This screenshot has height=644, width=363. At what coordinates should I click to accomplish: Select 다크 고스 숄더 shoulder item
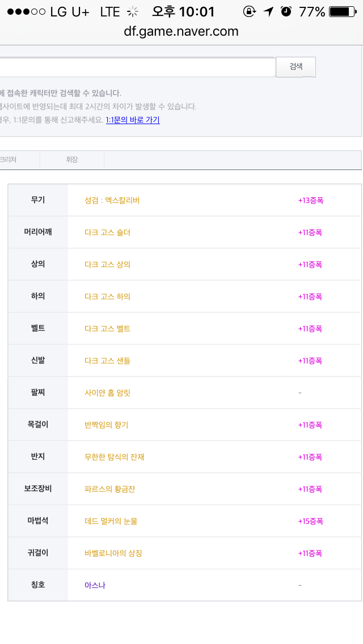(107, 232)
